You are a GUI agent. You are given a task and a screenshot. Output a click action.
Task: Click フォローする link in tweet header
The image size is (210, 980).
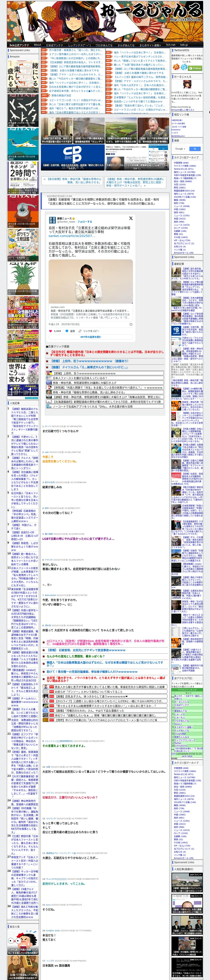click(85, 221)
